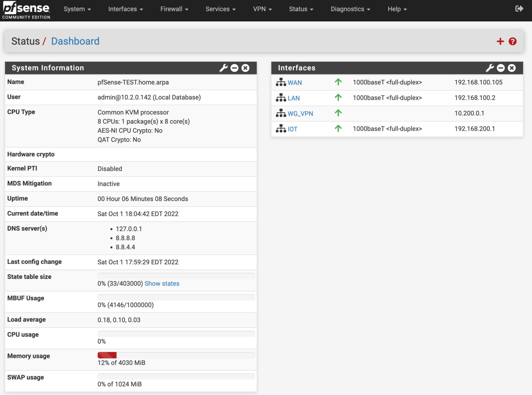Collapse the System Information widget
Viewport: 532px width, 395px height.
point(234,68)
